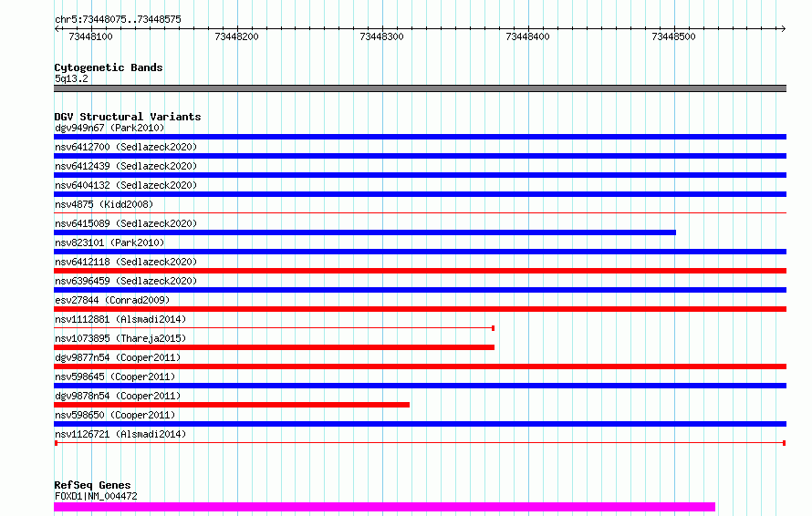The width and height of the screenshot is (812, 516).
Task: Open variant esv27844 (Conrad2009) label
Action: point(112,300)
